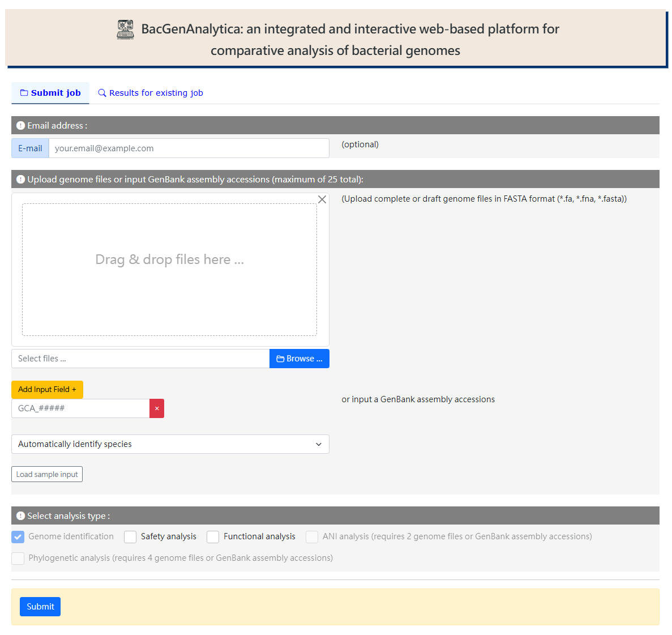Enable the Safety analysis checkbox
672x635 pixels.
[130, 537]
